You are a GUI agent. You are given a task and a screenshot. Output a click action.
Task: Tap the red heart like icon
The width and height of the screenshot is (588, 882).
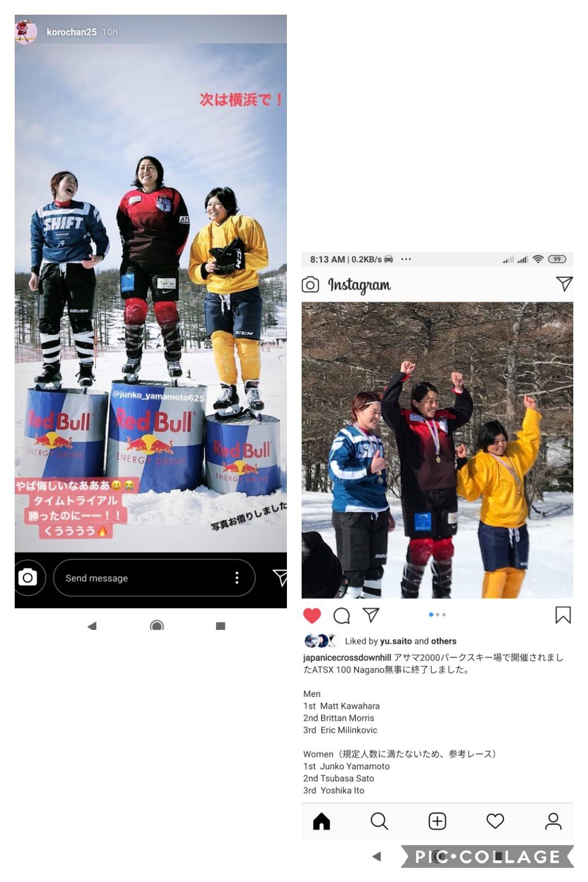click(x=312, y=615)
